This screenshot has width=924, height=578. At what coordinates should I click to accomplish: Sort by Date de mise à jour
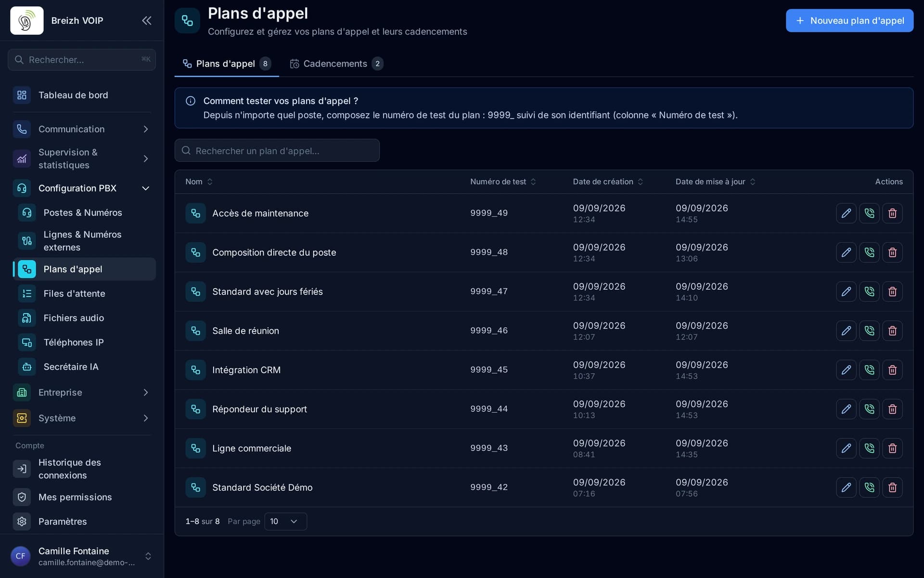click(x=715, y=182)
